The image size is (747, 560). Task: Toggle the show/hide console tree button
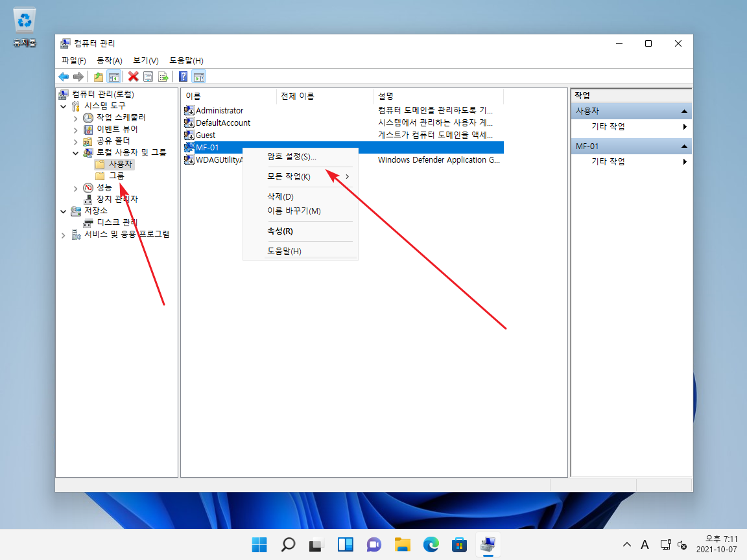(113, 76)
